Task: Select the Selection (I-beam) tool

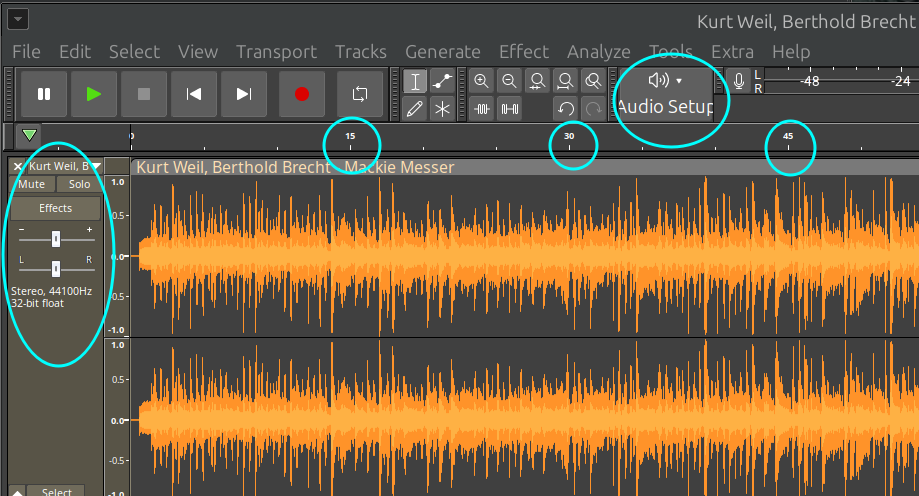Action: tap(415, 81)
